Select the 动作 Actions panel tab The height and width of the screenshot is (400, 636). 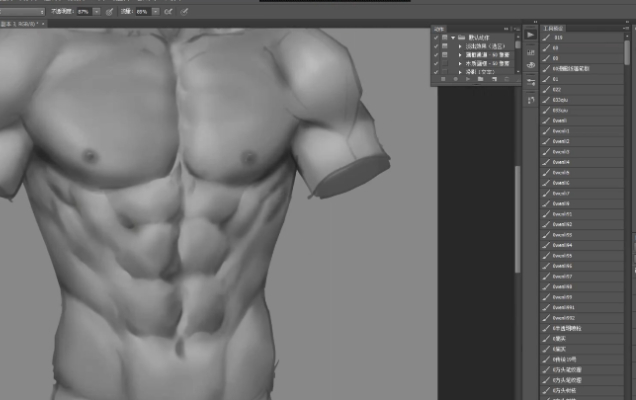point(440,29)
